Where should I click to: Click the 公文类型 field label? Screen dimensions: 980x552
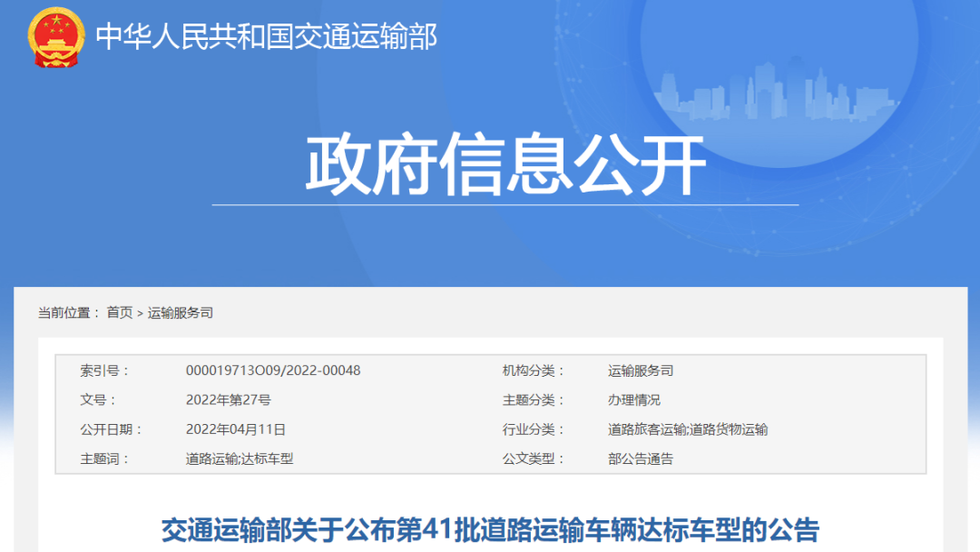[534, 458]
